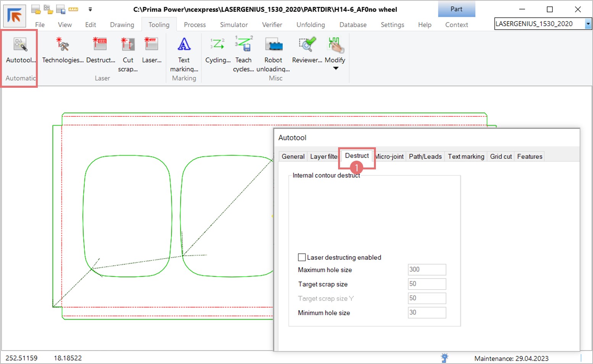This screenshot has height=364, width=593.
Task: Click the Laser toolbar icon
Action: click(x=151, y=45)
